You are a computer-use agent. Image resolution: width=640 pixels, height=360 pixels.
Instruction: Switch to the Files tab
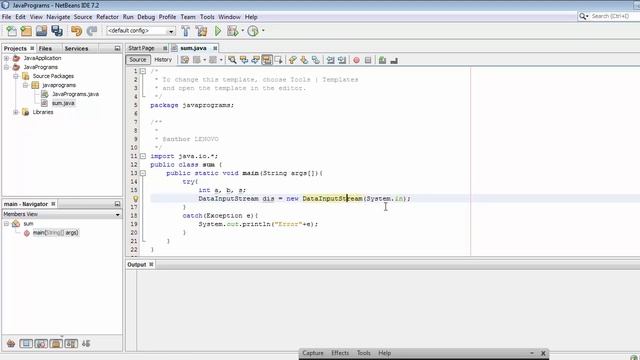45,48
